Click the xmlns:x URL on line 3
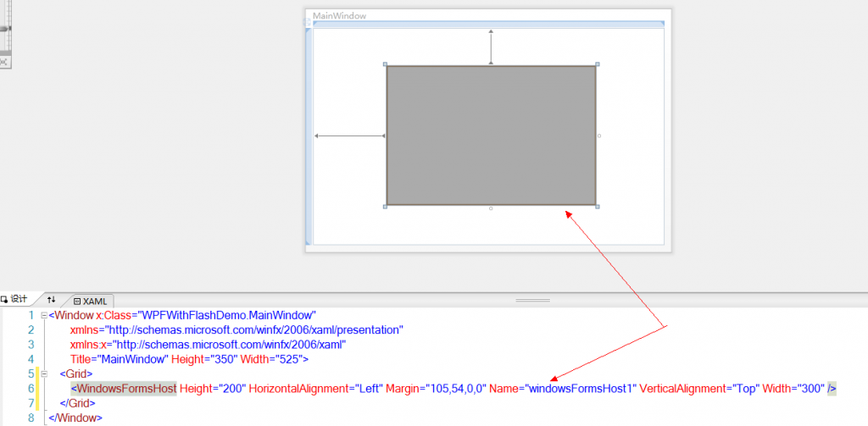 230,345
